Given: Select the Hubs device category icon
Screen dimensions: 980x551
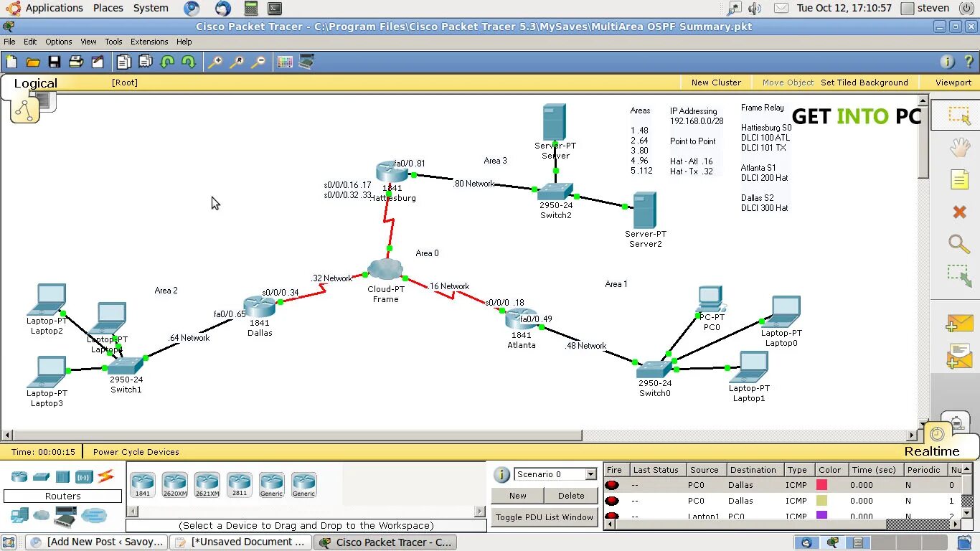Looking at the screenshot, I should click(x=62, y=476).
